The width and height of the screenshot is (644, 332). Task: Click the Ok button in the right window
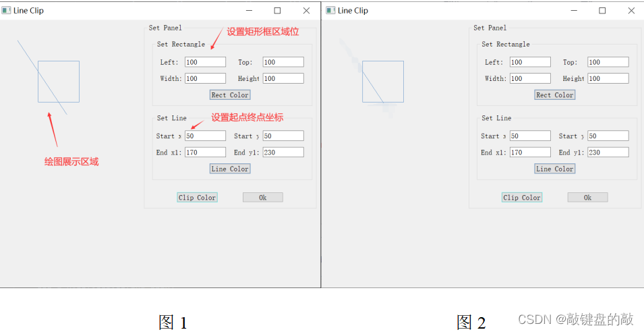pyautogui.click(x=588, y=198)
